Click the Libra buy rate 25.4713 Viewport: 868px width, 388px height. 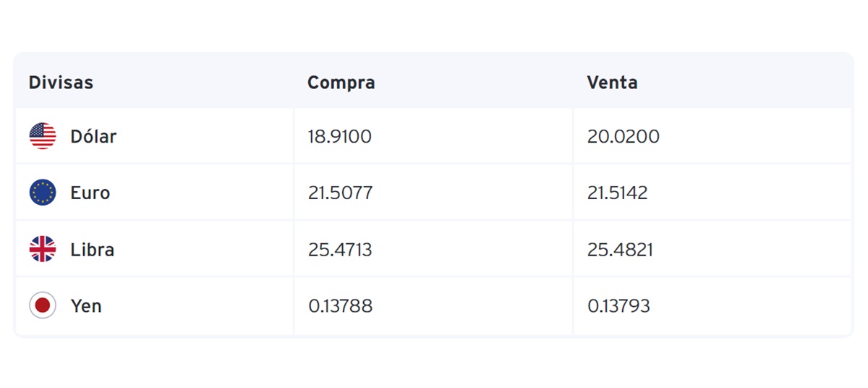tap(340, 249)
